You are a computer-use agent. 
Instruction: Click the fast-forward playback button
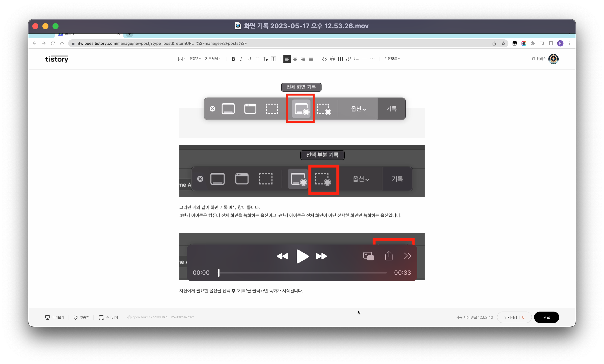pos(321,256)
